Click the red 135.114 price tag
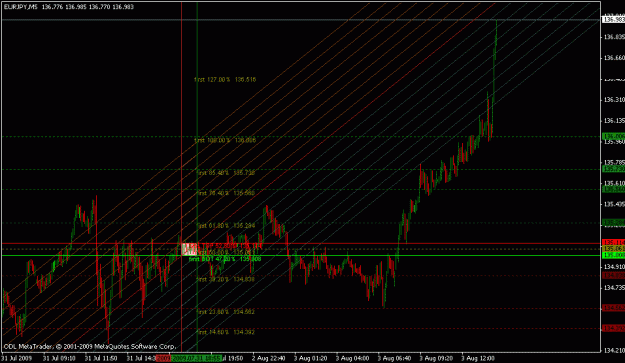This screenshot has width=625, height=363. click(613, 242)
